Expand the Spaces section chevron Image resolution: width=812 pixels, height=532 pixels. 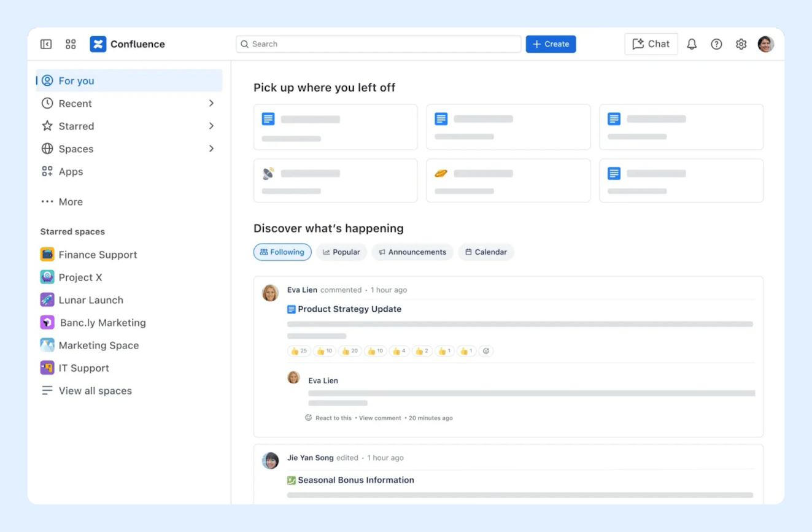(x=211, y=148)
